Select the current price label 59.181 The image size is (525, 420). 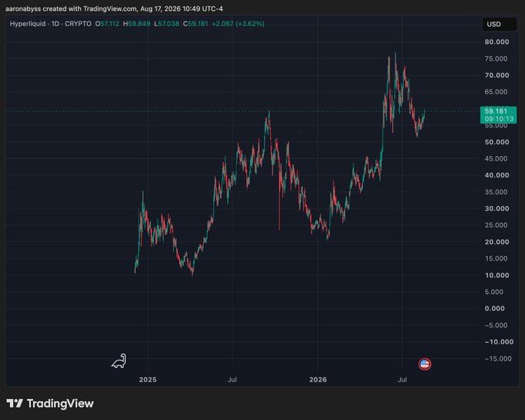496,111
